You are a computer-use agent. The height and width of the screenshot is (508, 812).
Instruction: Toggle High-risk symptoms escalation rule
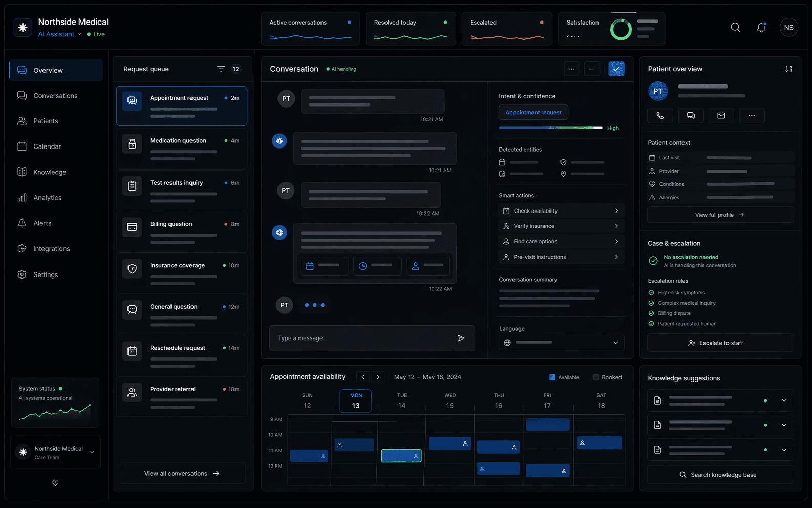pyautogui.click(x=651, y=293)
